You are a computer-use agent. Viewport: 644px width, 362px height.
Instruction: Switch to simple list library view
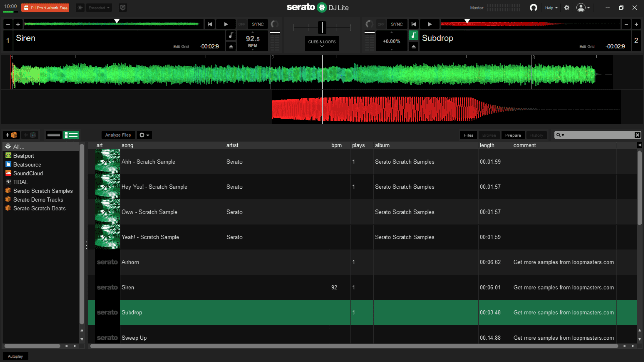pyautogui.click(x=54, y=135)
